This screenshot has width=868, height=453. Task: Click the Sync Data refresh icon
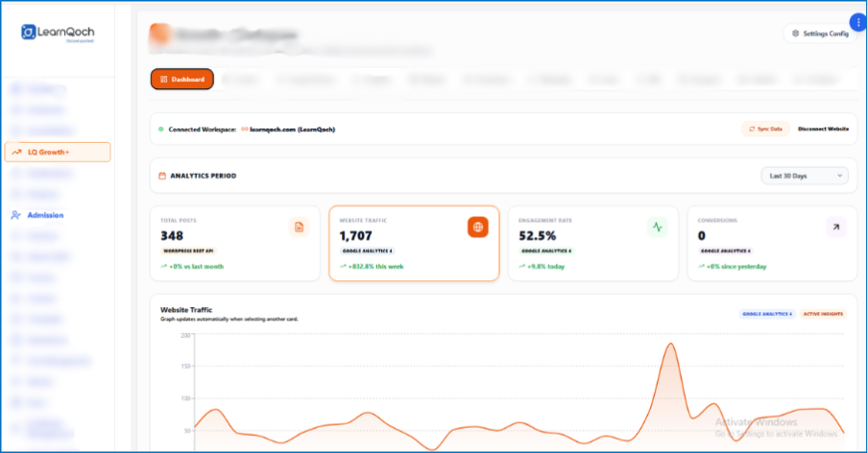(x=752, y=129)
